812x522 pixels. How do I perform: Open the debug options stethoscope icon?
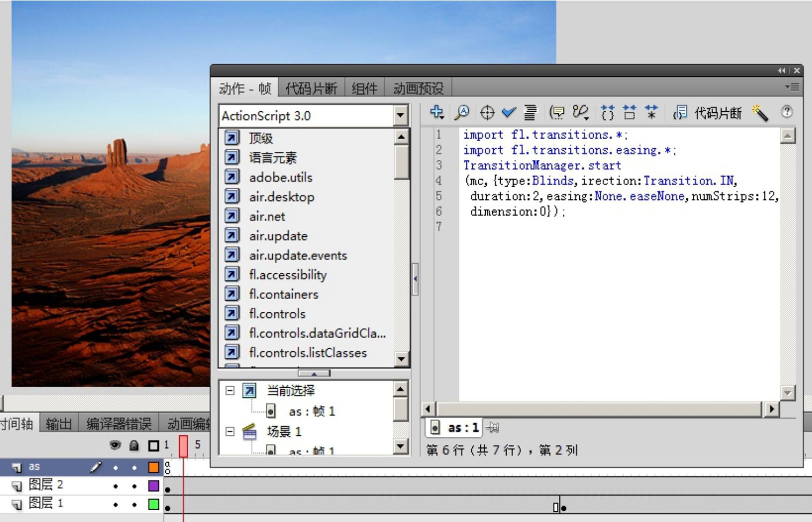tap(580, 112)
